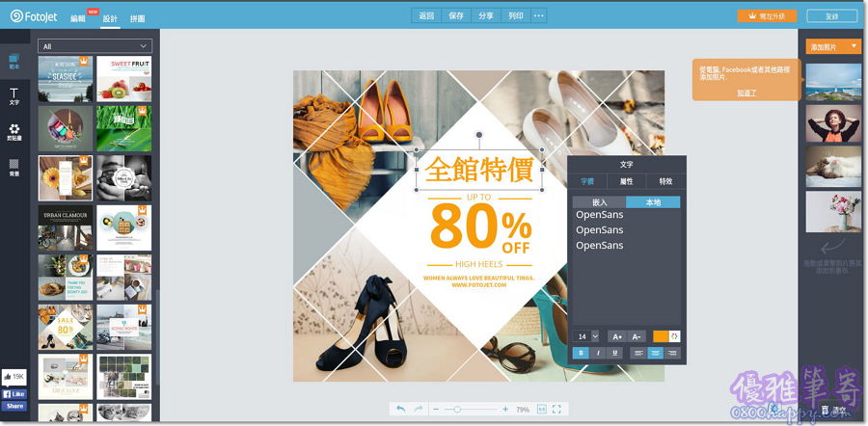Select the Seaside template thumbnail

tap(66, 79)
